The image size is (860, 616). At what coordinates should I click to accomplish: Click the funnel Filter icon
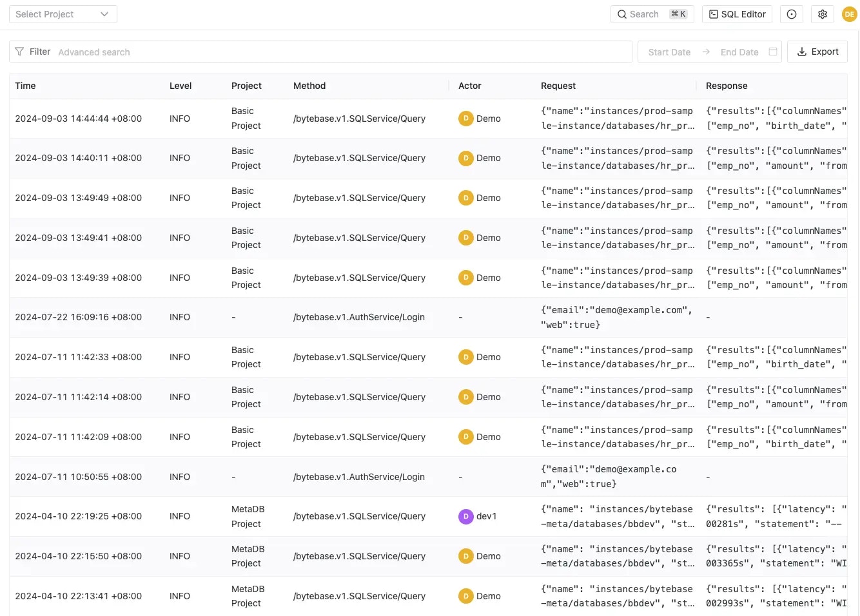pyautogui.click(x=17, y=52)
